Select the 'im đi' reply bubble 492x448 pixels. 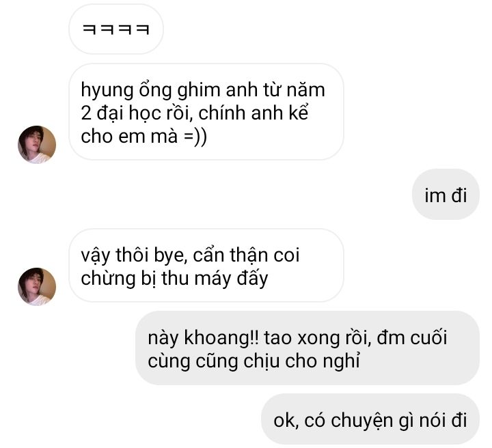click(x=446, y=195)
